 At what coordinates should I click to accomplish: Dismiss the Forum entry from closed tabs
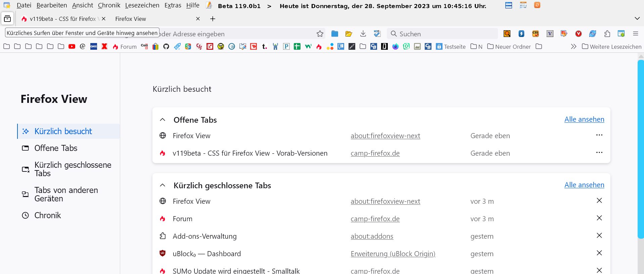tap(599, 218)
